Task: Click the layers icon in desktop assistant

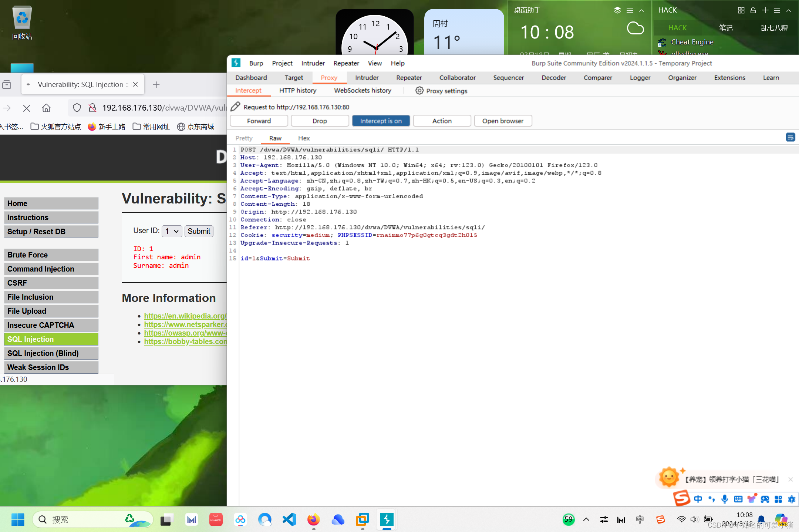Action: pos(617,10)
